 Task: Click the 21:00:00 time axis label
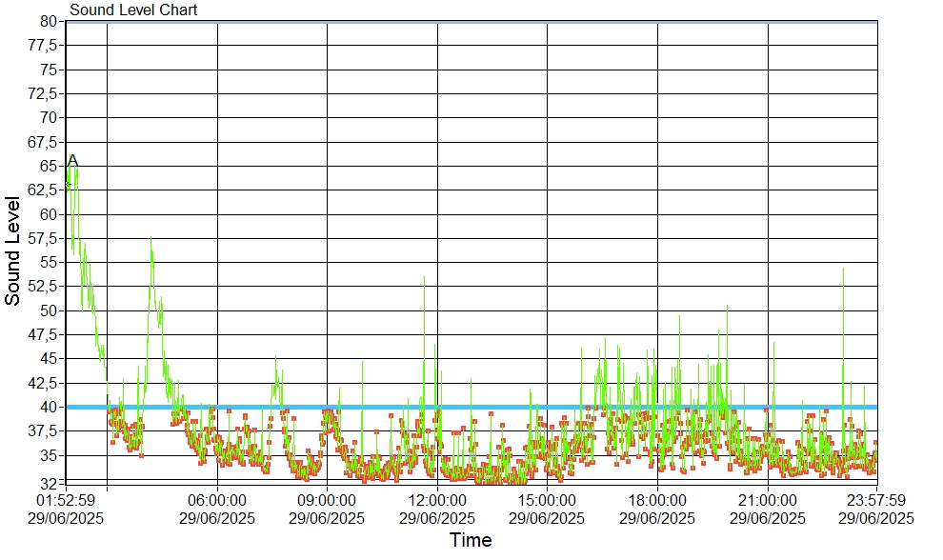point(768,499)
